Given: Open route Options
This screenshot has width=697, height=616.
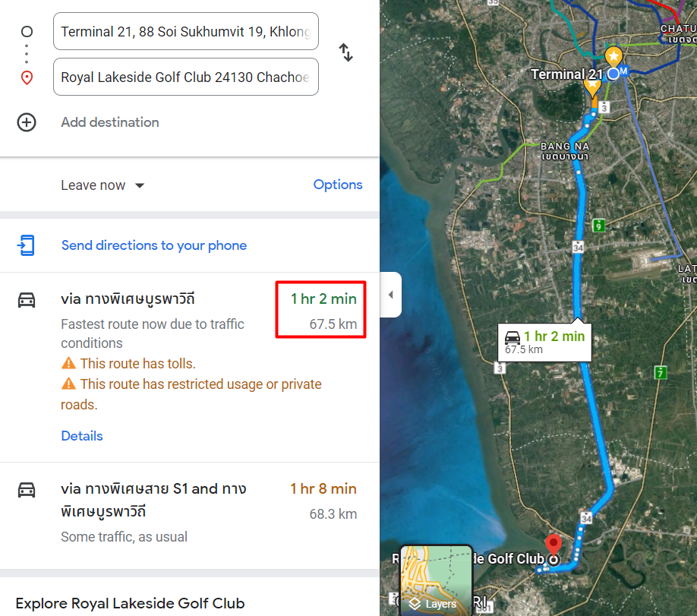Looking at the screenshot, I should point(338,185).
